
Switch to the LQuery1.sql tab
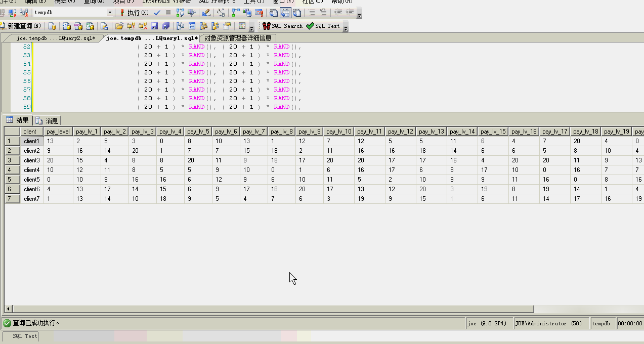152,38
